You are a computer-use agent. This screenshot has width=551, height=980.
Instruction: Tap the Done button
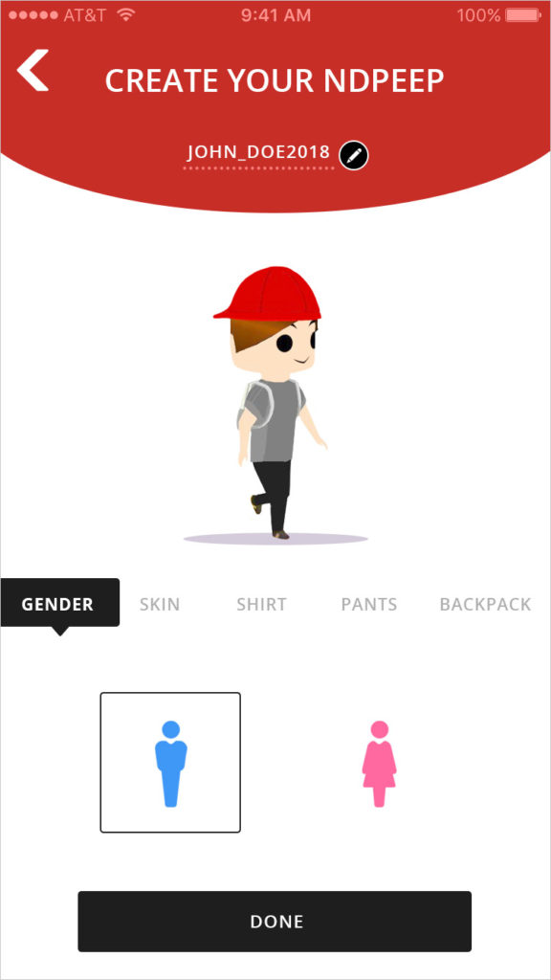tap(275, 922)
